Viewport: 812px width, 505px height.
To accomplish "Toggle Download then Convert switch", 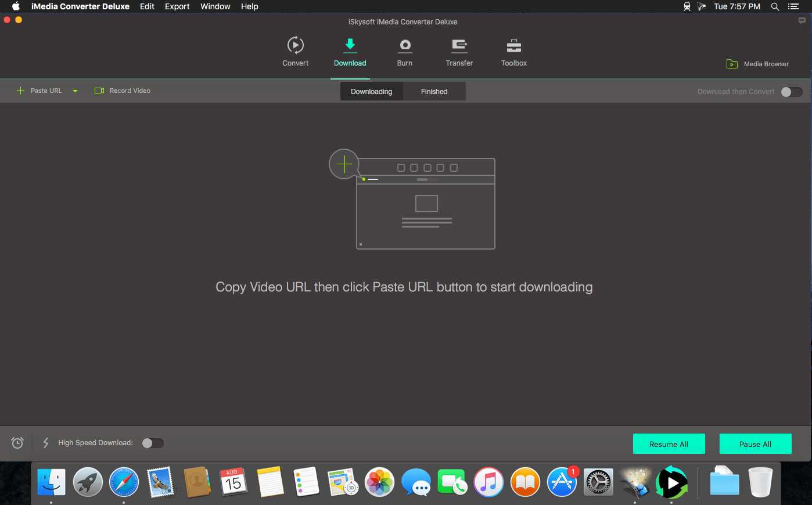I will 792,92.
